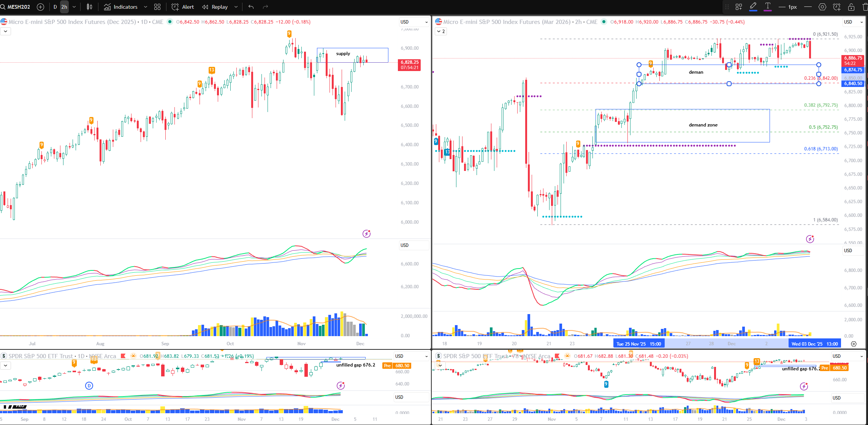Select the D daily timeframe button

coord(55,7)
